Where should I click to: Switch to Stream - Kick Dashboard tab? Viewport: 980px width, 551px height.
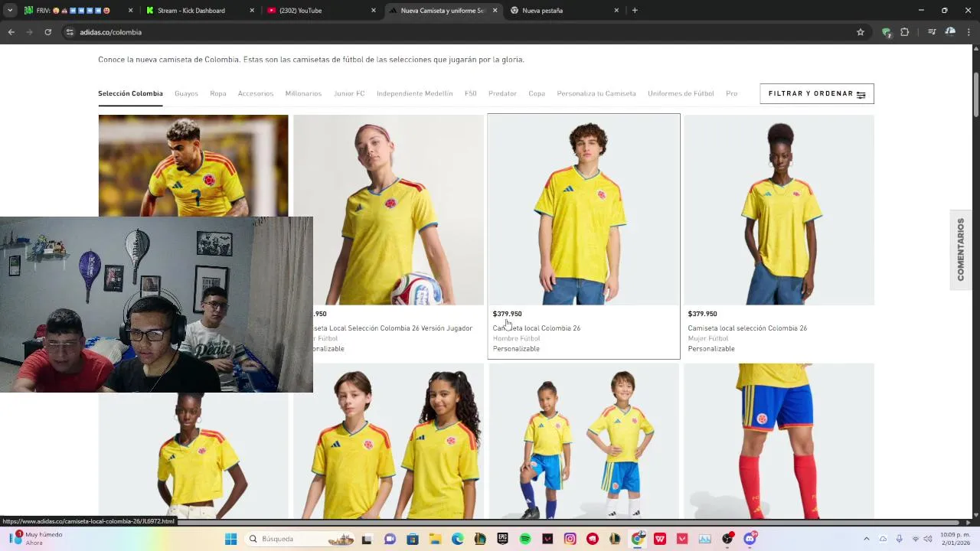click(201, 11)
